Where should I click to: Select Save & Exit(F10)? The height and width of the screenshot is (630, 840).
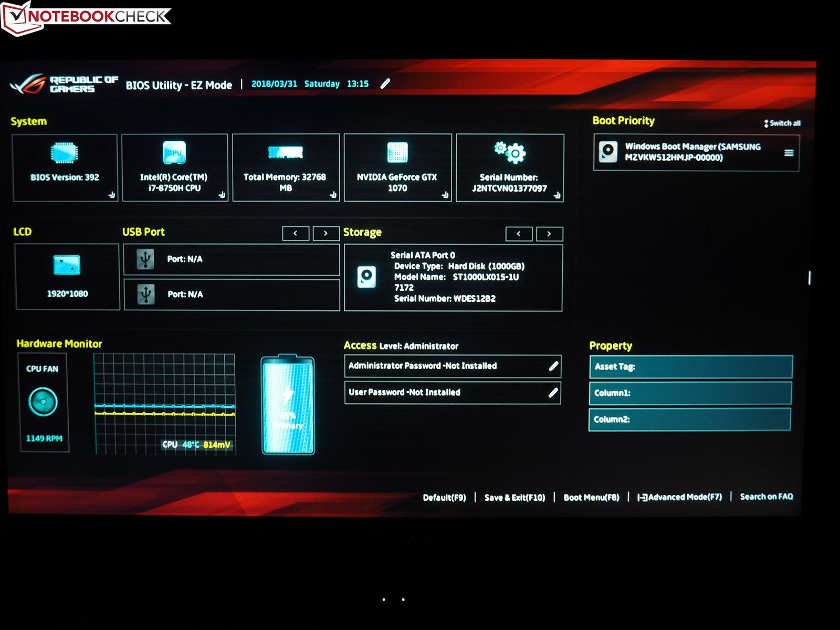pyautogui.click(x=514, y=498)
